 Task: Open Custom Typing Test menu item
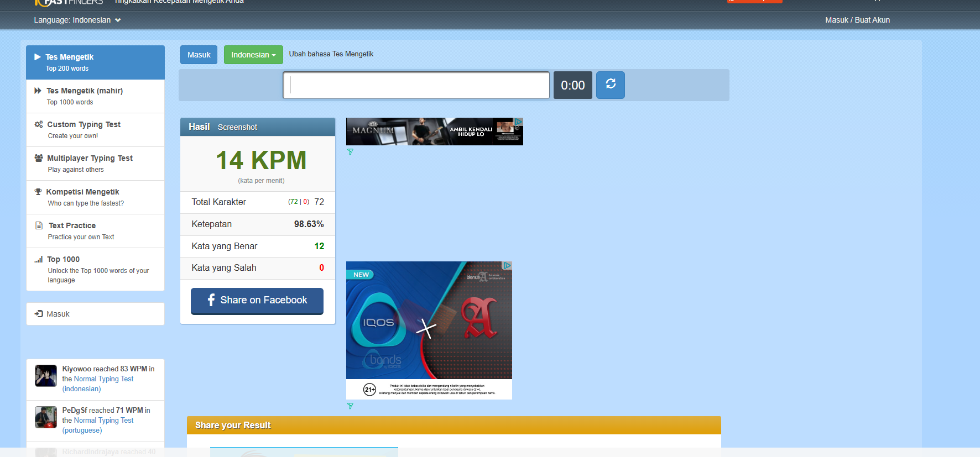coord(95,130)
